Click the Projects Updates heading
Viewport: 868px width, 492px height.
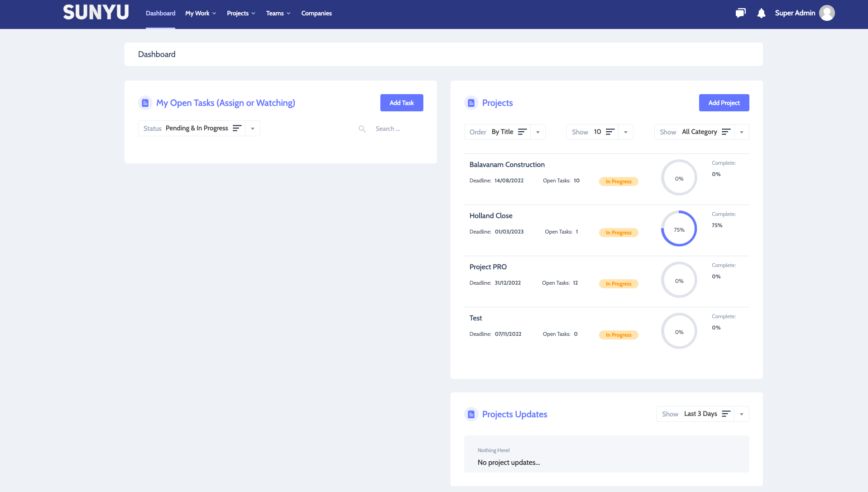point(514,414)
